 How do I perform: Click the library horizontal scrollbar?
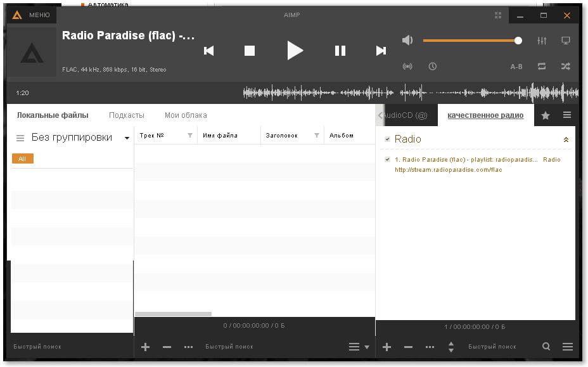pyautogui.click(x=173, y=314)
